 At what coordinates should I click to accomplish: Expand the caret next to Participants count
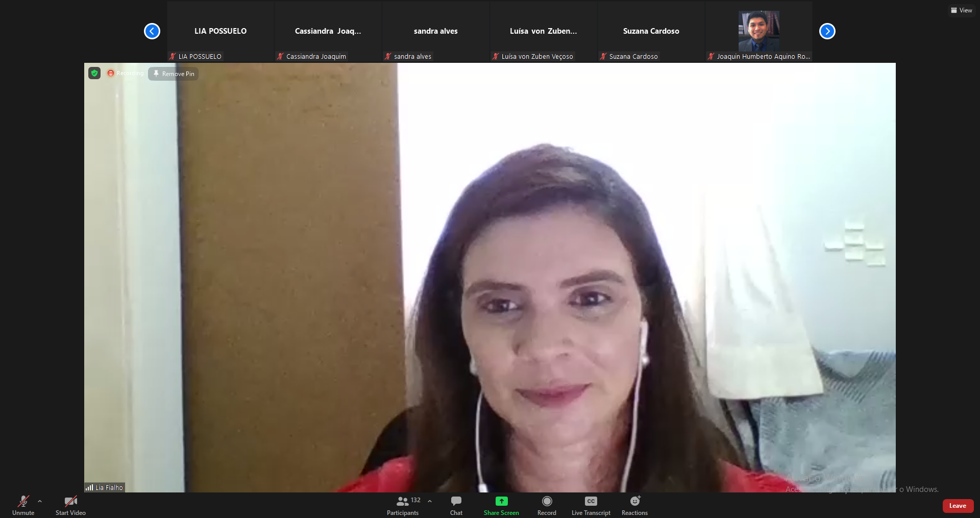pyautogui.click(x=430, y=501)
